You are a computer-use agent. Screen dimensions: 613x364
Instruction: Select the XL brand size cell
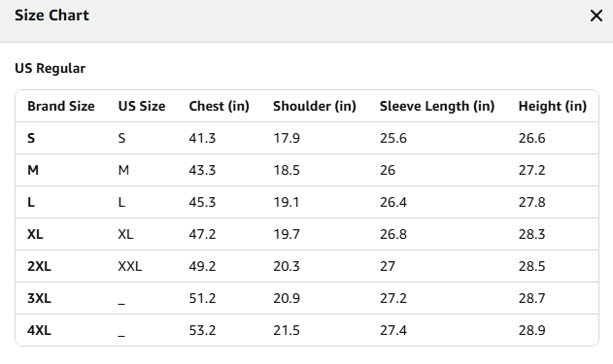35,234
